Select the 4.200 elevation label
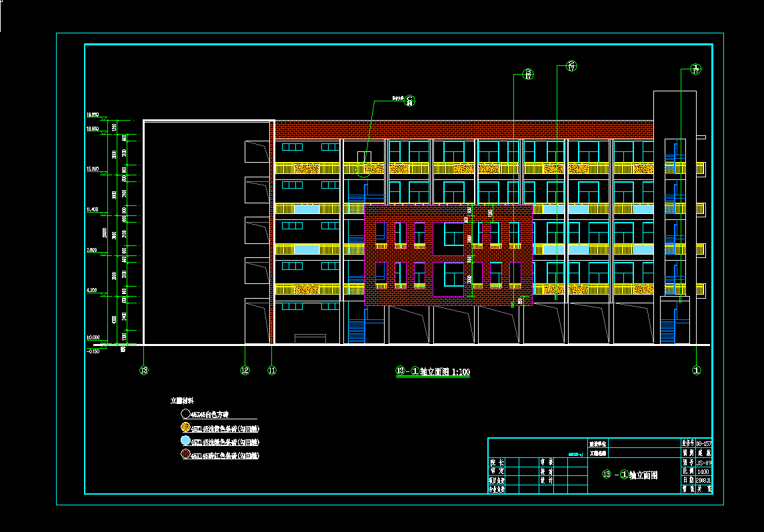 point(92,291)
